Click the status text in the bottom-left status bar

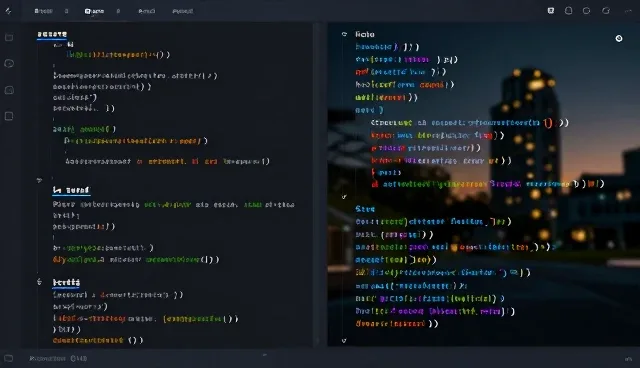coord(58,359)
